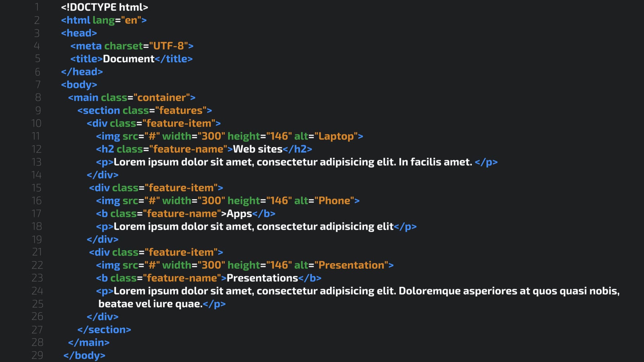Click the Apps text on line 17
Screen dimensions: 644x362
[x=239, y=214]
